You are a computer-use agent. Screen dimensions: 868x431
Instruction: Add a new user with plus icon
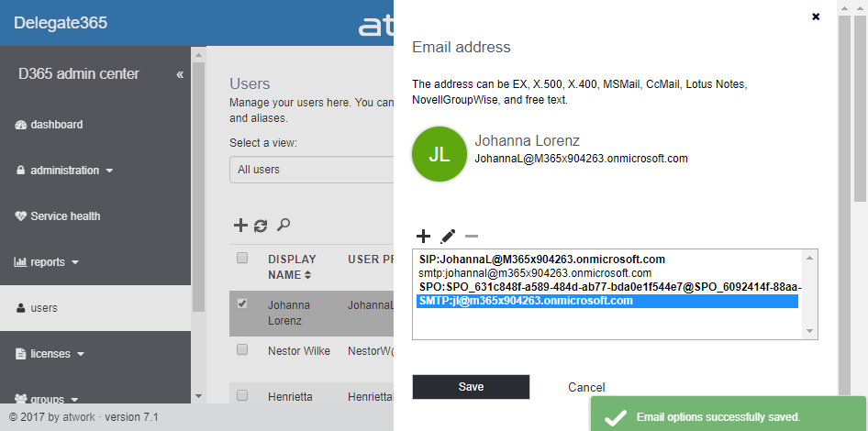point(240,226)
